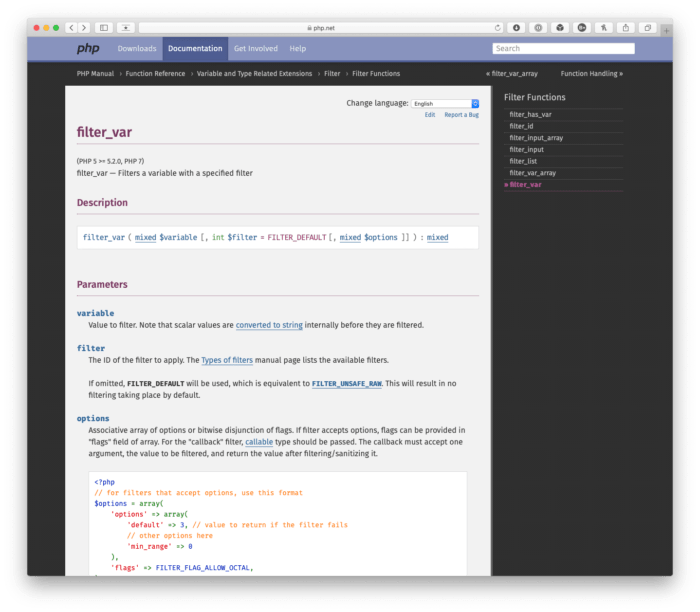Click the filter_var page heading
This screenshot has width=700, height=612.
(x=104, y=132)
